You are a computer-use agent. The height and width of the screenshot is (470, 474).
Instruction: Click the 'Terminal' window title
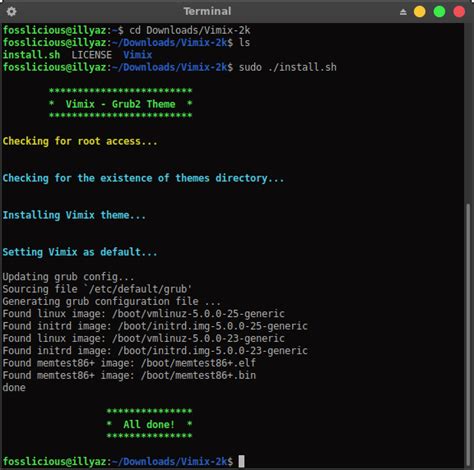207,11
